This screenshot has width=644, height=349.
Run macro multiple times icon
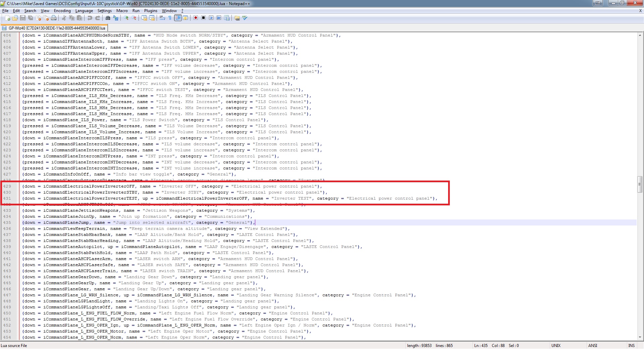(219, 18)
